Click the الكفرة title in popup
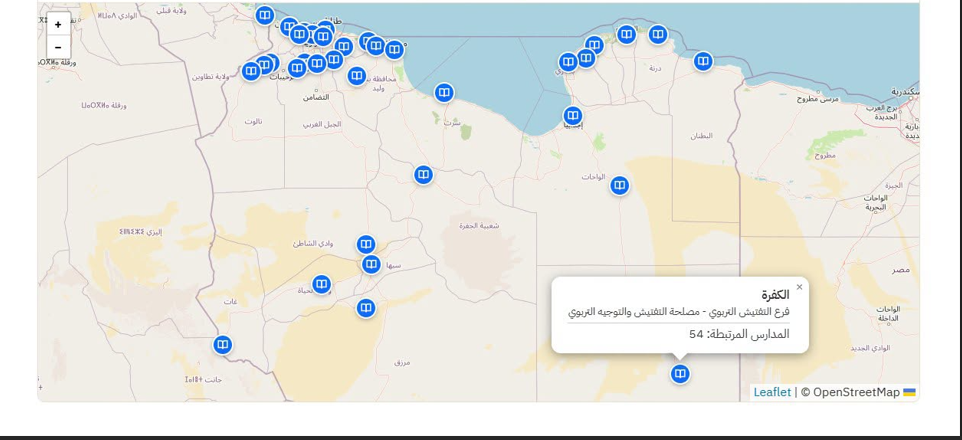Viewport: 962px width, 440px height. (775, 295)
